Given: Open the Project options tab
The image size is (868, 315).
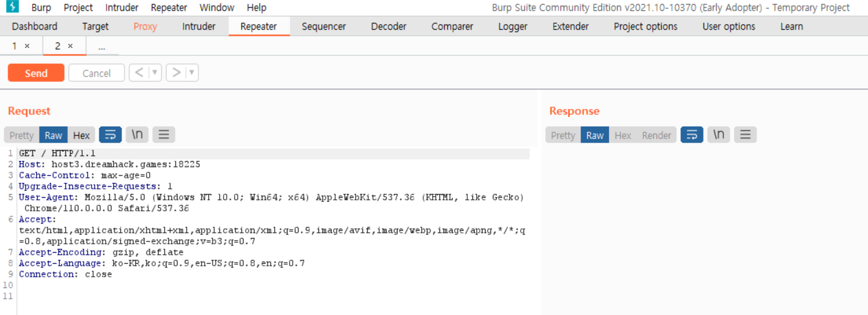Looking at the screenshot, I should (645, 26).
